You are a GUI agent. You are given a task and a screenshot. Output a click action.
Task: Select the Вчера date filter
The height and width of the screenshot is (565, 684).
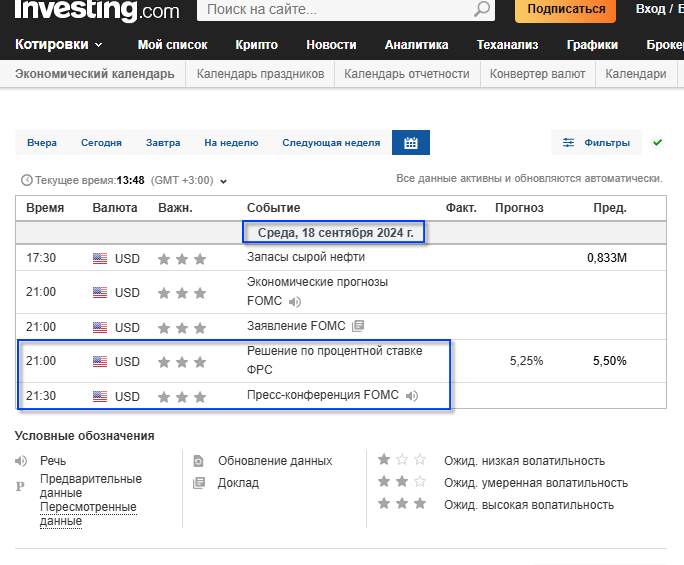(x=42, y=143)
